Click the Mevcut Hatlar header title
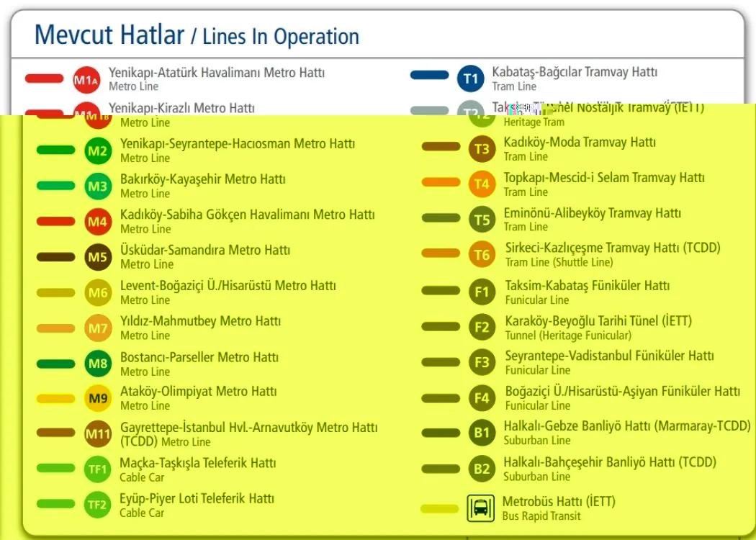Screen dimensions: 756x540 pos(108,35)
